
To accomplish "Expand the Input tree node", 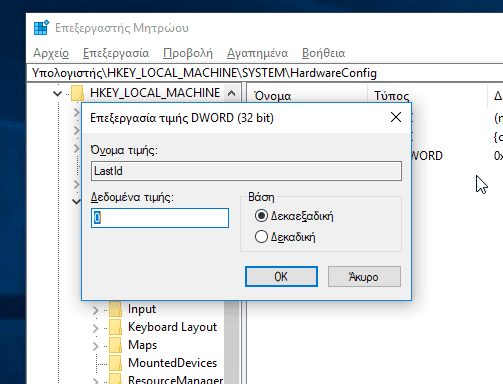I will click(x=96, y=310).
